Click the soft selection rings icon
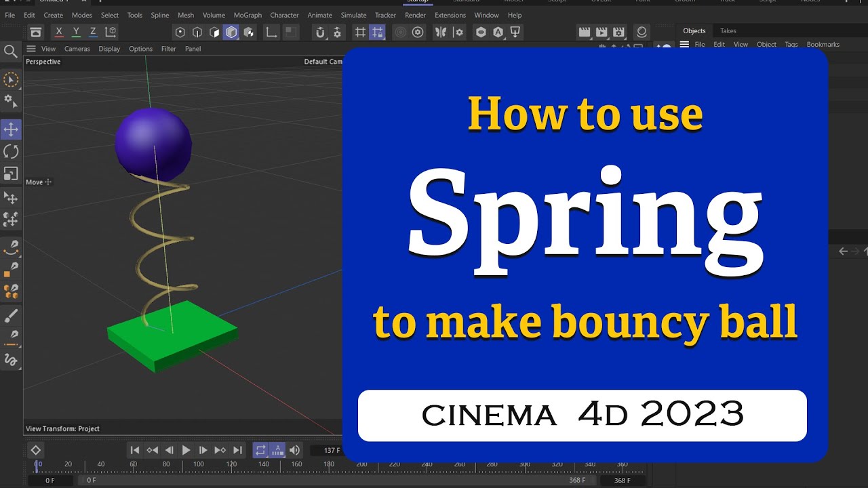This screenshot has height=488, width=868. coord(401,32)
